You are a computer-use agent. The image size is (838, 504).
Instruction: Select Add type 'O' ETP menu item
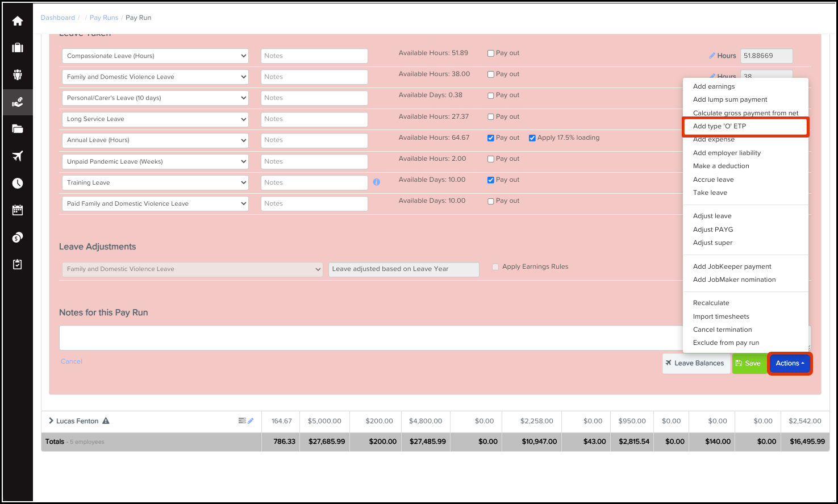[719, 126]
